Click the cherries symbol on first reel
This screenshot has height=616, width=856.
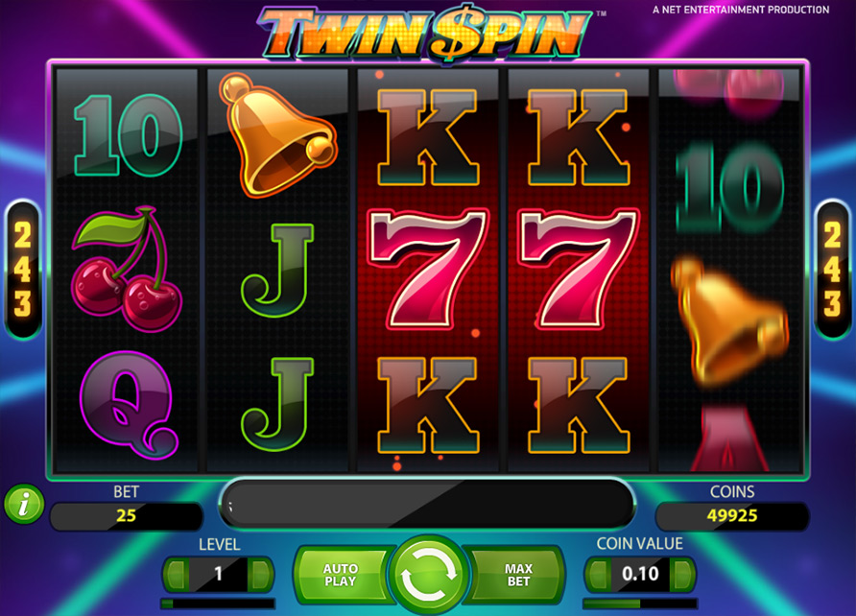pos(127,270)
